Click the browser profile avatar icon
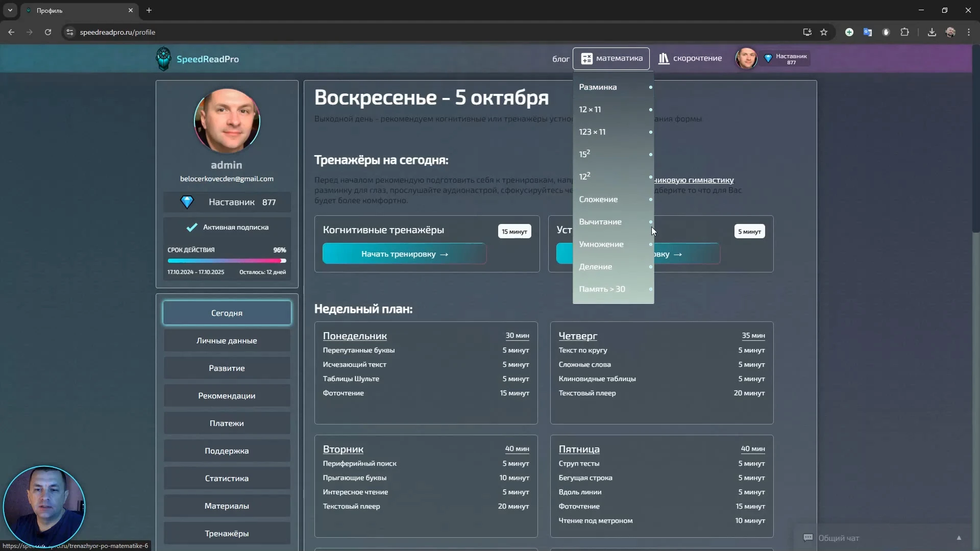Screen dimensions: 980x551 tap(950, 32)
